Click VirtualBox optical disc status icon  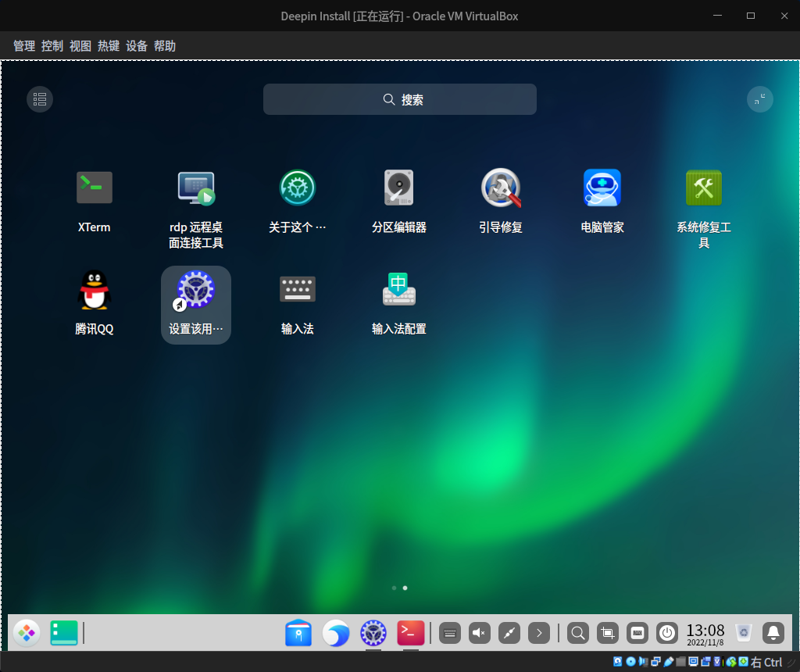click(x=630, y=662)
